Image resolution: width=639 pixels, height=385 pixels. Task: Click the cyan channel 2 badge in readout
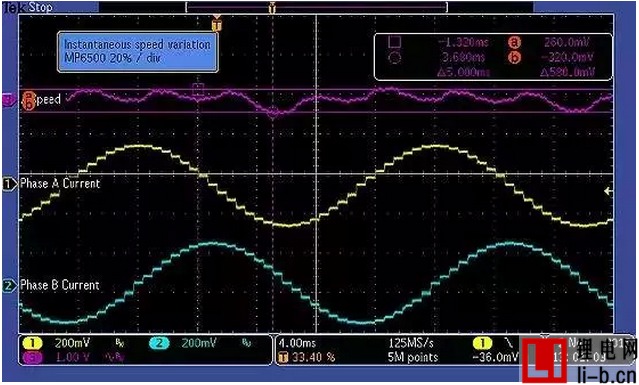click(x=160, y=343)
